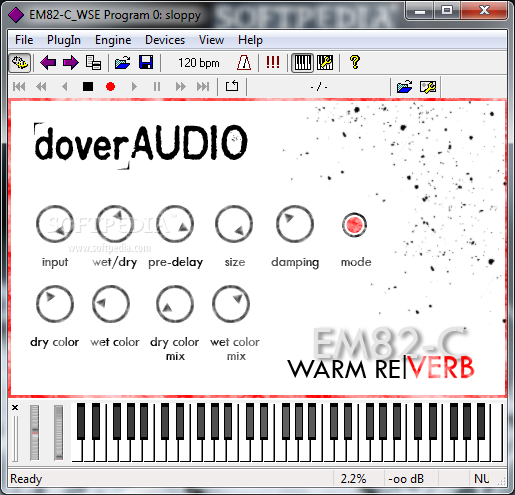Click the Ready status text
Image resolution: width=515 pixels, height=495 pixels.
(26, 479)
